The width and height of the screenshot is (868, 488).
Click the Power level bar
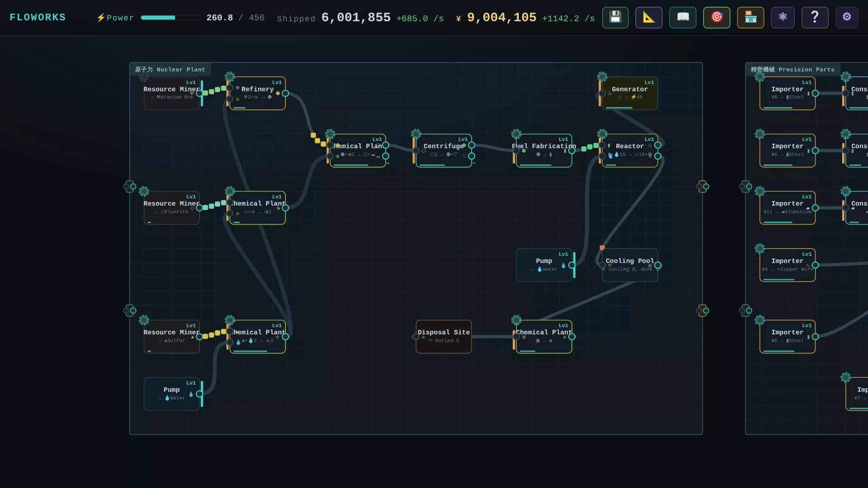171,18
